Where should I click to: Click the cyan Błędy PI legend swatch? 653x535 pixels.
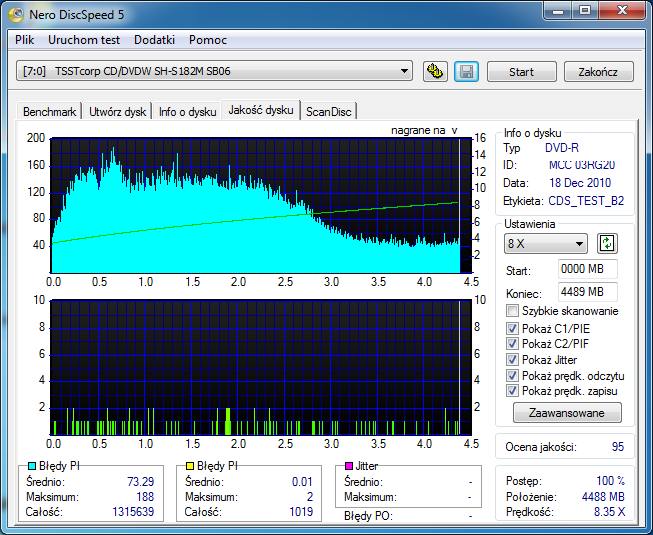[32, 466]
